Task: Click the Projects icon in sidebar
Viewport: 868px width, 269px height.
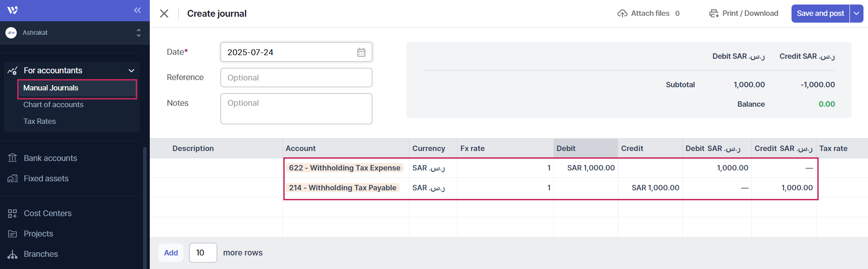Action: pos(13,234)
